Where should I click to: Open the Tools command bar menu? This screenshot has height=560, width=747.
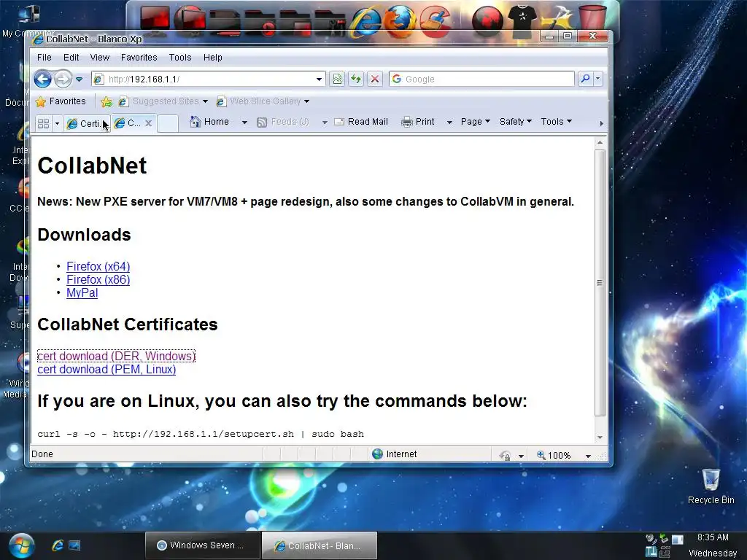(556, 122)
